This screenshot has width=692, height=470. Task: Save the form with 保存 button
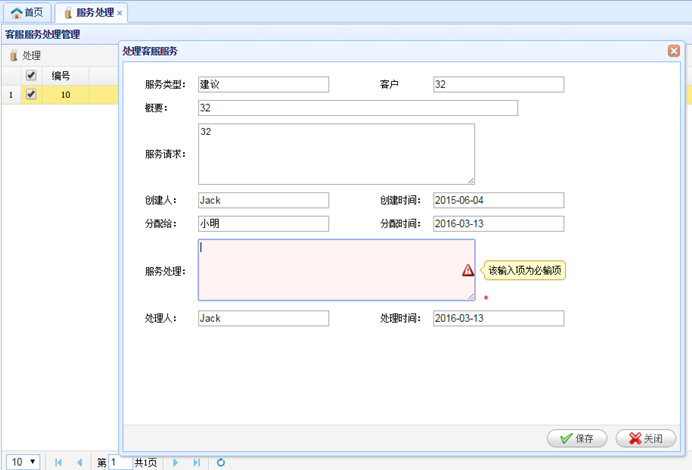(x=577, y=438)
